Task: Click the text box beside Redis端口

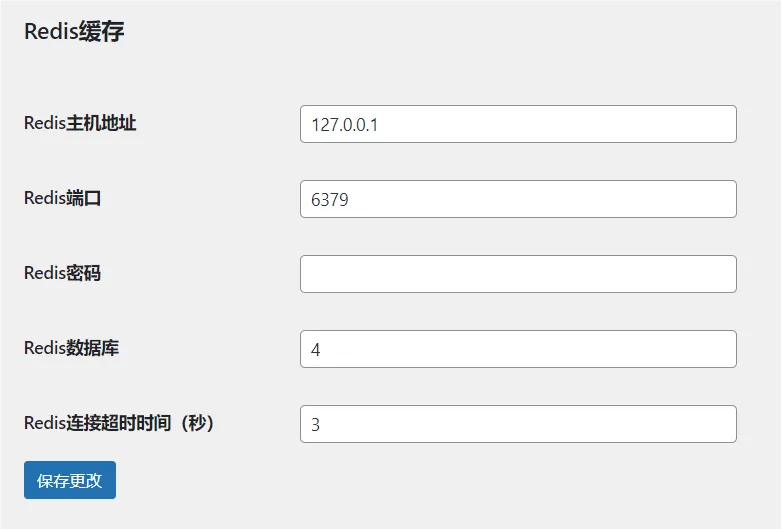Action: pyautogui.click(x=518, y=199)
